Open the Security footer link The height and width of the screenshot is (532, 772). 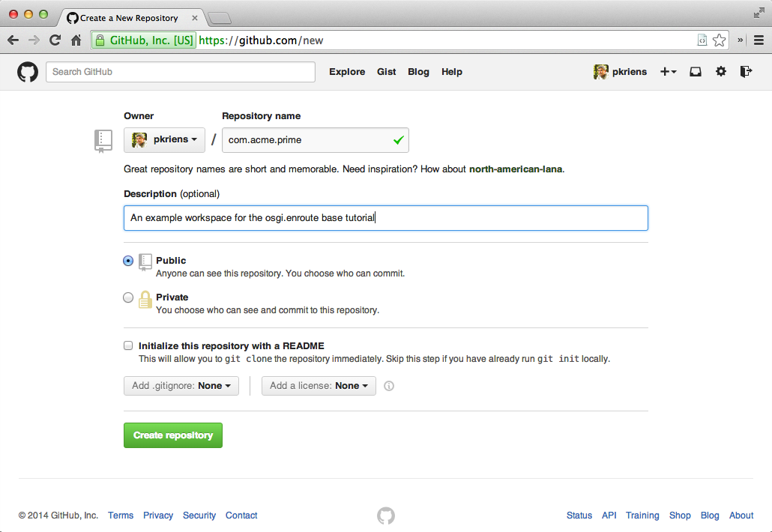pyautogui.click(x=199, y=516)
